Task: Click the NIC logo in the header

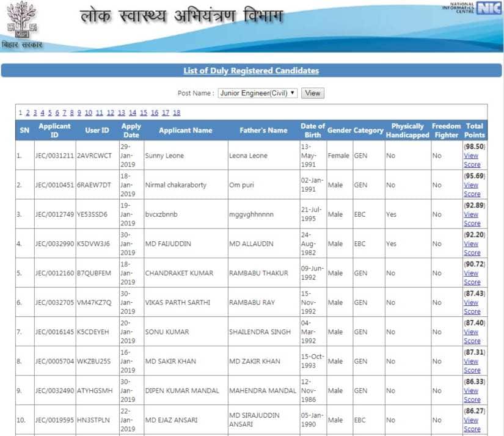Action: tap(488, 9)
